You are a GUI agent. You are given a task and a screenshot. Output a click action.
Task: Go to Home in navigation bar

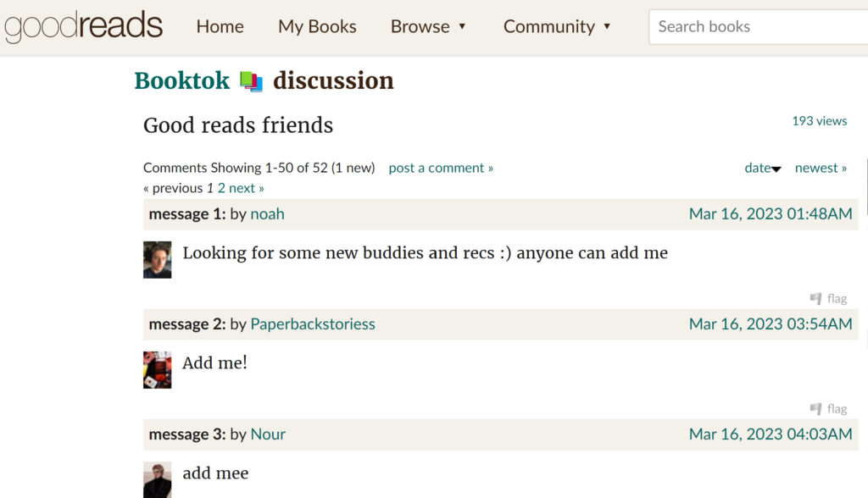click(220, 26)
